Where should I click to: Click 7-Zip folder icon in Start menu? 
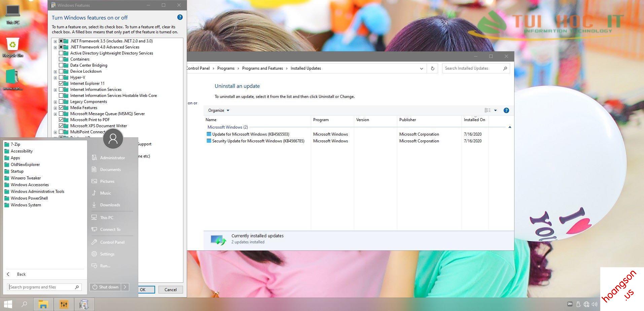(6, 144)
